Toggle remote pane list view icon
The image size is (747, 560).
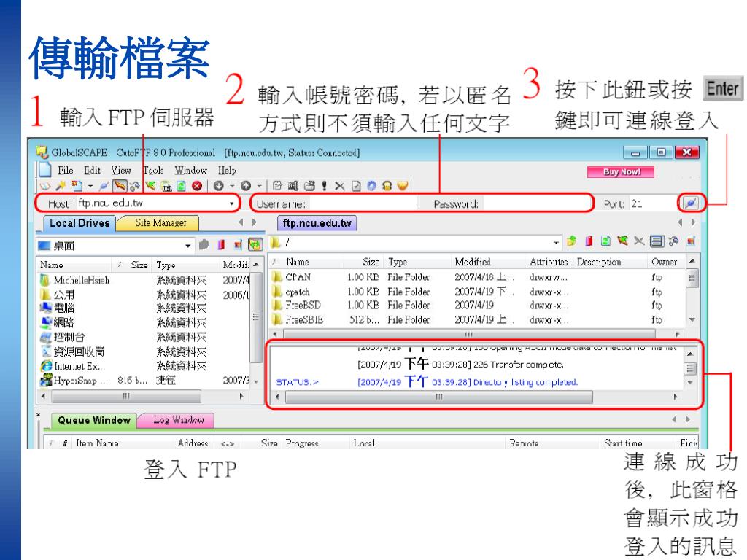(657, 241)
